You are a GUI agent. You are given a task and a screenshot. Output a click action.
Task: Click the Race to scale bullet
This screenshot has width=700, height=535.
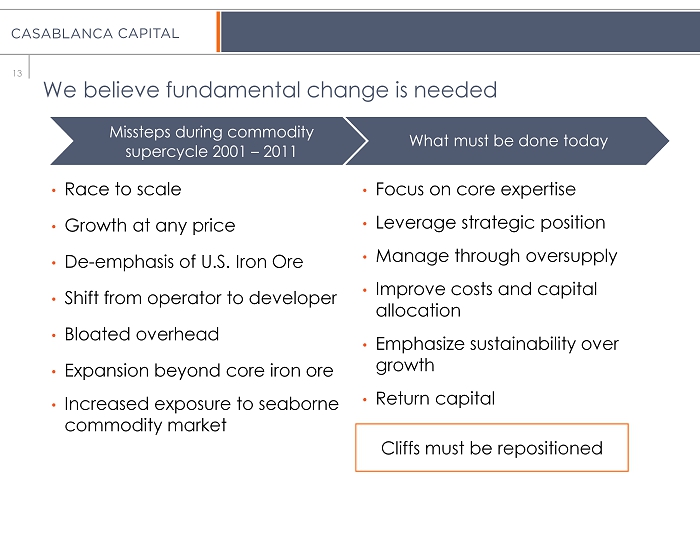[123, 189]
